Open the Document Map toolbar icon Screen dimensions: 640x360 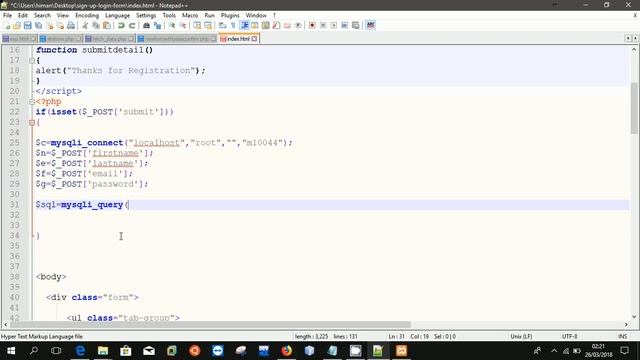(265, 25)
